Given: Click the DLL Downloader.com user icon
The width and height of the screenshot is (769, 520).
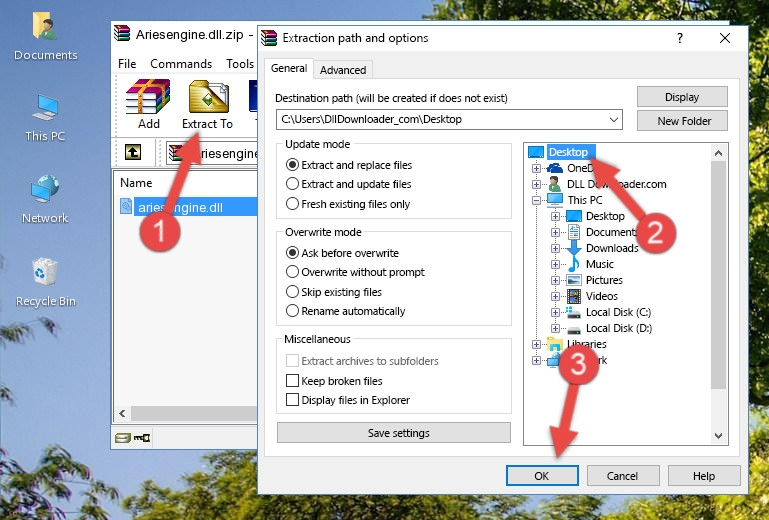Looking at the screenshot, I should (x=555, y=184).
